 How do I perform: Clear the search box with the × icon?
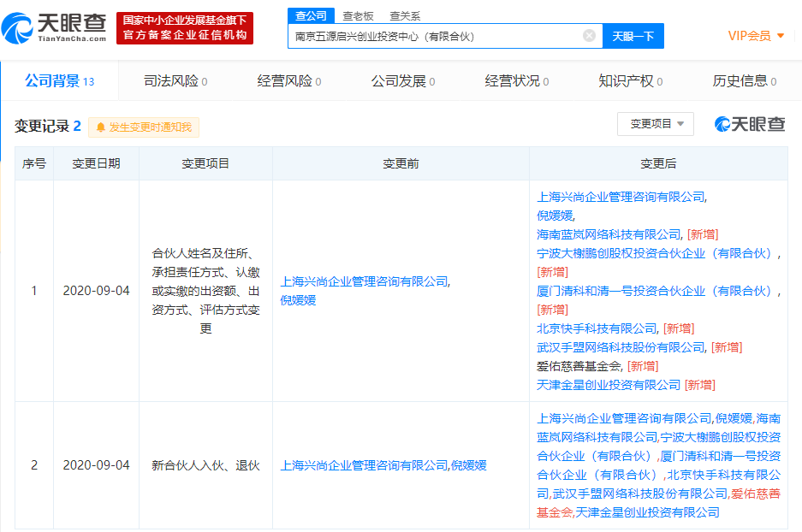[588, 38]
